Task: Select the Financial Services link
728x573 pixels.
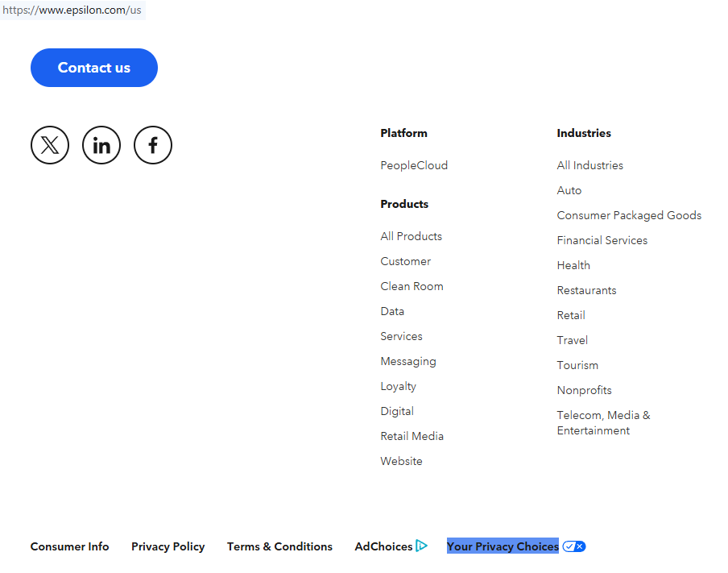Action: [x=602, y=240]
